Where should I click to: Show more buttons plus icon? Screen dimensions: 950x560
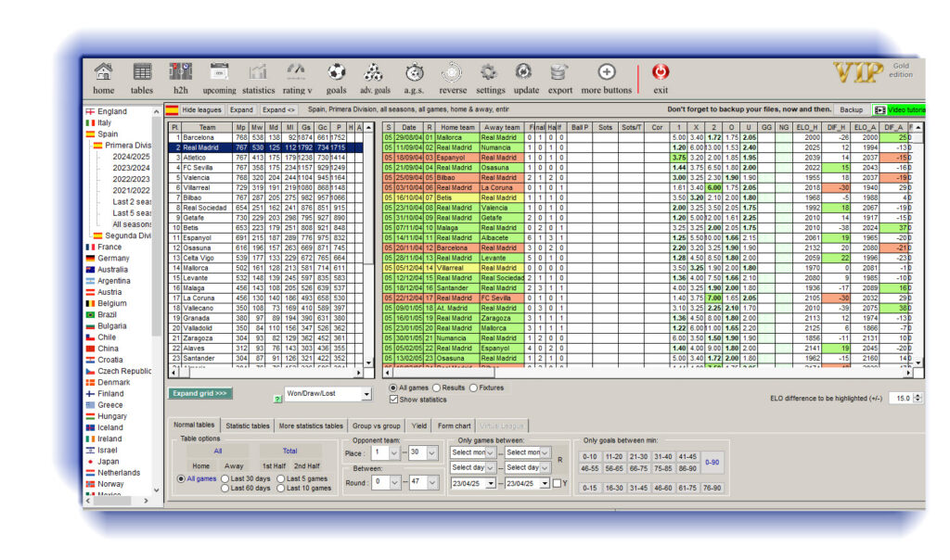pyautogui.click(x=607, y=72)
